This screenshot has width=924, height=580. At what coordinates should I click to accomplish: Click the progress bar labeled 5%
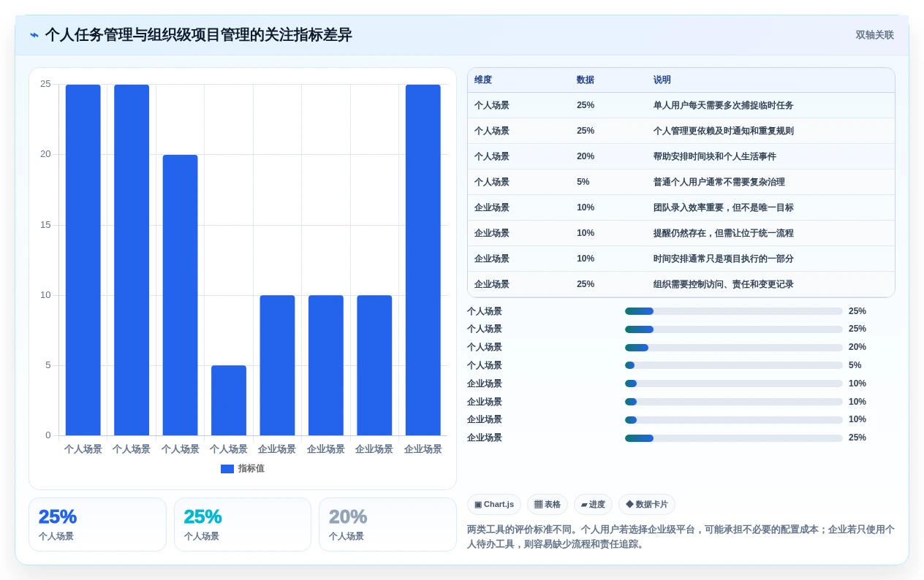(734, 365)
